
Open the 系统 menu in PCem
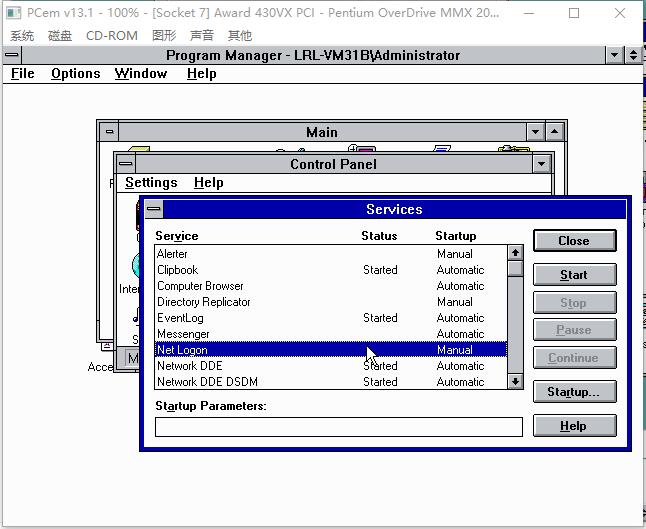click(x=22, y=35)
